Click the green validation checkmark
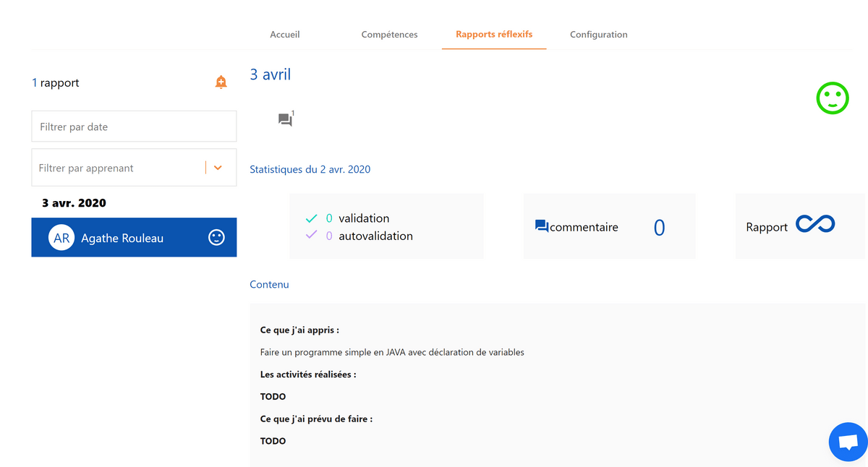The image size is (868, 467). tap(312, 218)
